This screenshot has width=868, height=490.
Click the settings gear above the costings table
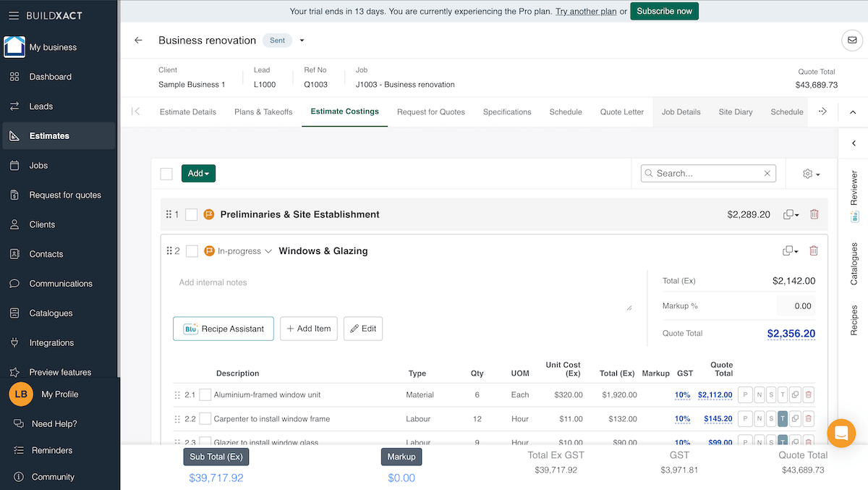click(x=807, y=174)
